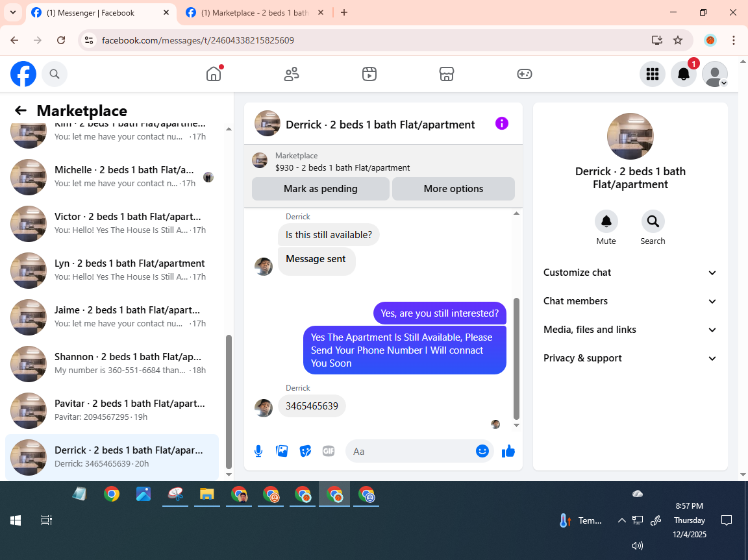Image resolution: width=748 pixels, height=560 pixels.
Task: Switch to the Marketplace - 2 beds tab
Action: [x=255, y=13]
